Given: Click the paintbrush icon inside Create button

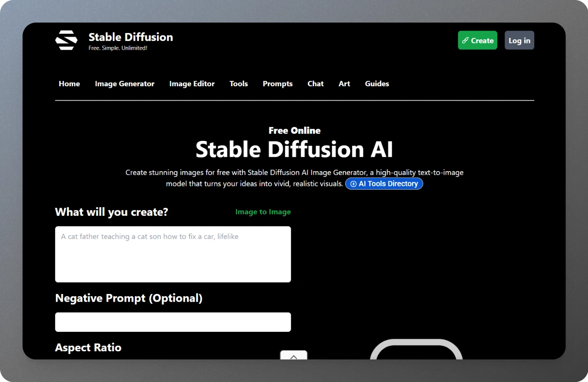Looking at the screenshot, I should click(465, 40).
